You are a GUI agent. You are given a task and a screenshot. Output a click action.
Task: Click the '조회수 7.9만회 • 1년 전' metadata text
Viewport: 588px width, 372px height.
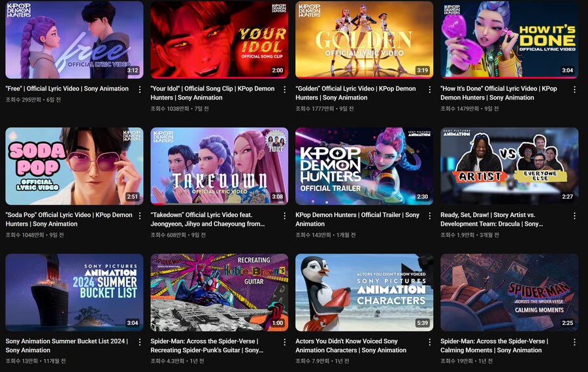click(x=322, y=361)
